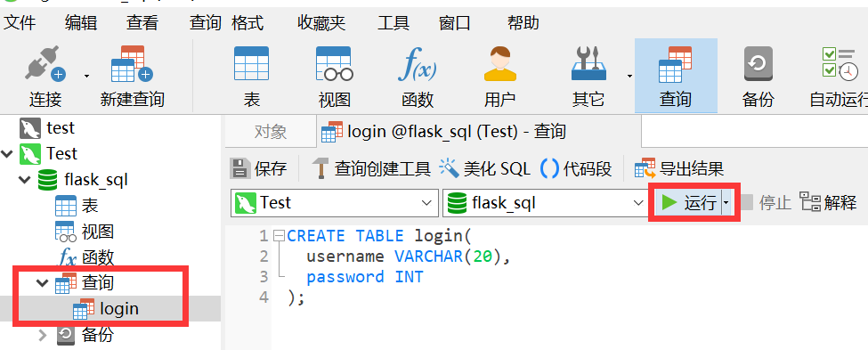Open the 收藏夹 menu
Image resolution: width=868 pixels, height=350 pixels.
click(321, 22)
